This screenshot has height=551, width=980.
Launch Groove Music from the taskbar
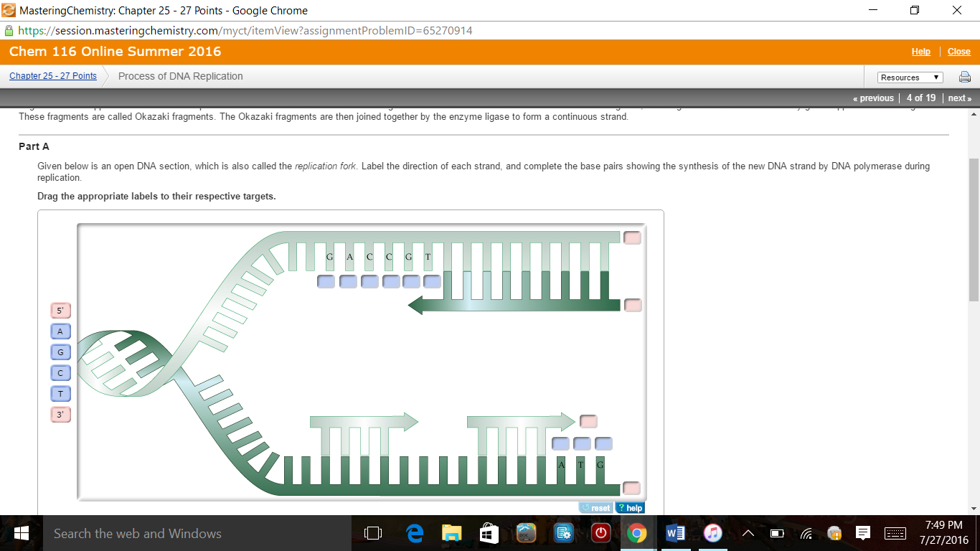[711, 533]
